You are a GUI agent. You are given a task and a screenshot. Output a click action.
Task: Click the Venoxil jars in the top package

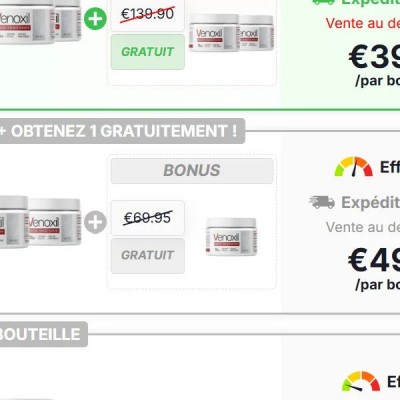[x=40, y=21]
